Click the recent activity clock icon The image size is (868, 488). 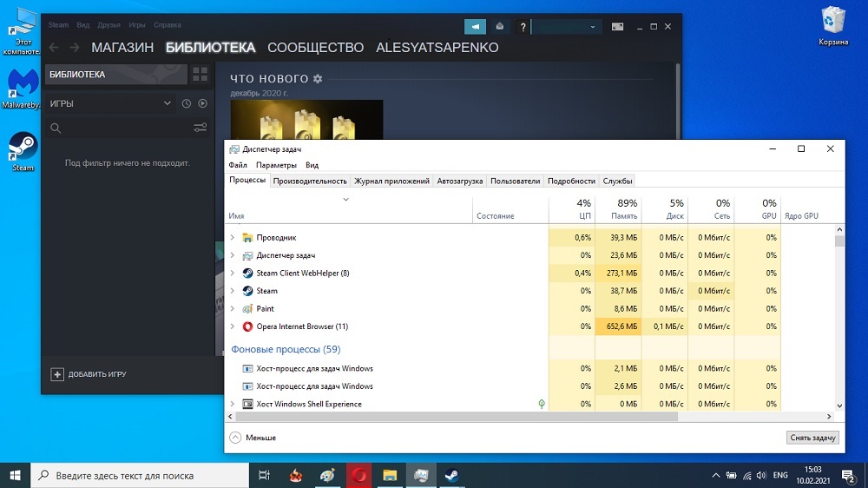[186, 103]
